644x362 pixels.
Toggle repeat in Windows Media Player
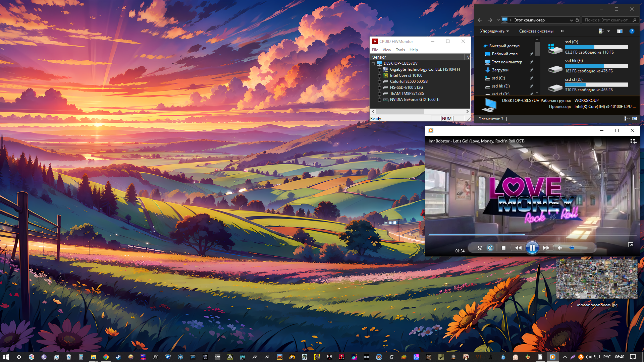(490, 248)
